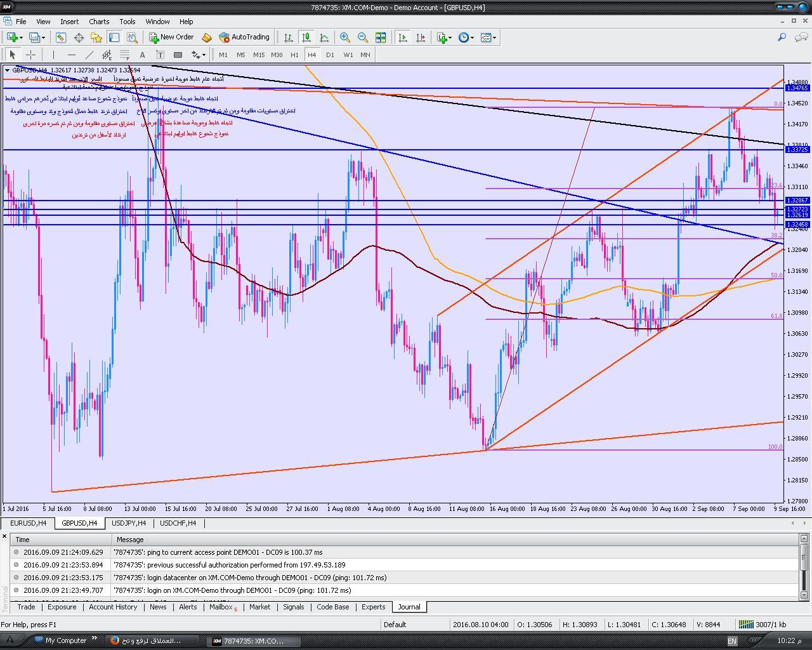
Task: Toggle the Navigator panel (star folder)
Action: pyautogui.click(x=96, y=37)
